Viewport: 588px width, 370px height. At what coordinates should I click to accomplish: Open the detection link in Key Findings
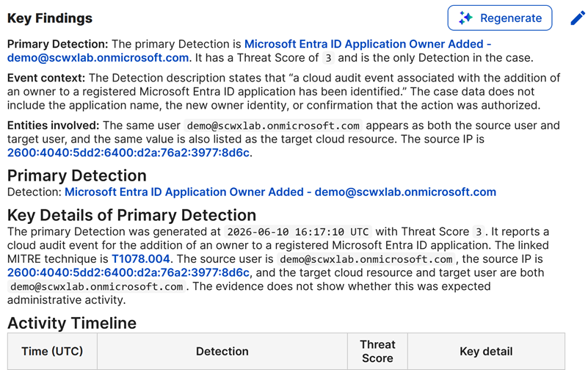(249, 51)
